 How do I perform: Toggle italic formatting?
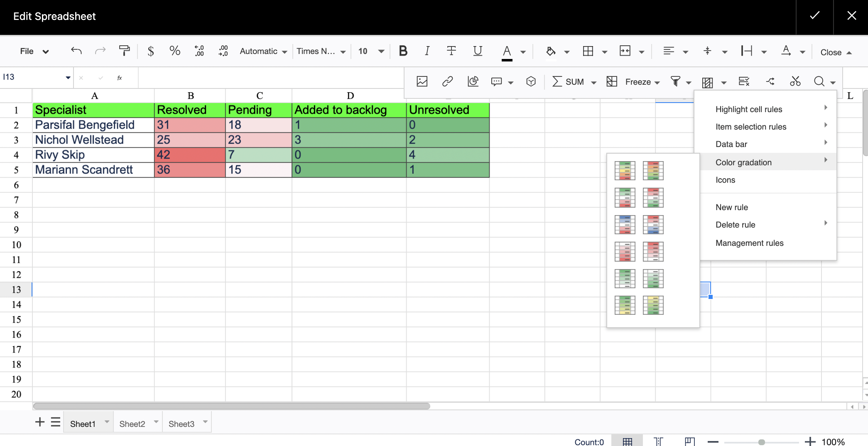pos(427,51)
